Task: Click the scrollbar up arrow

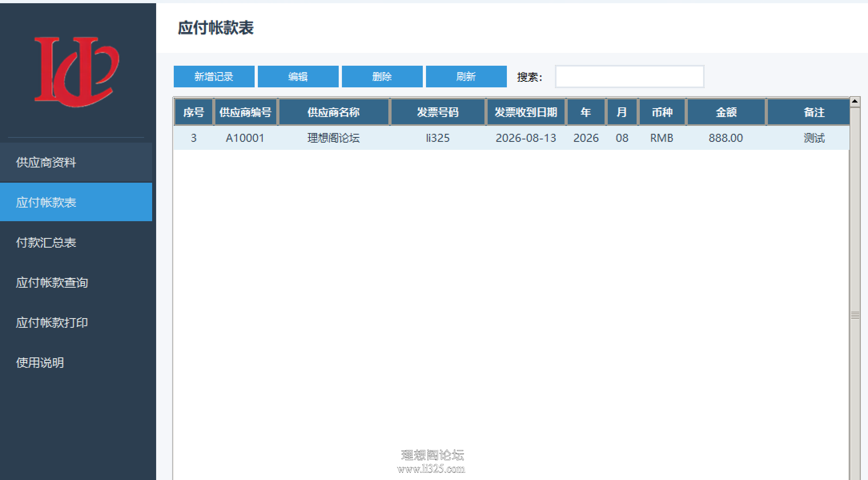Action: click(855, 101)
